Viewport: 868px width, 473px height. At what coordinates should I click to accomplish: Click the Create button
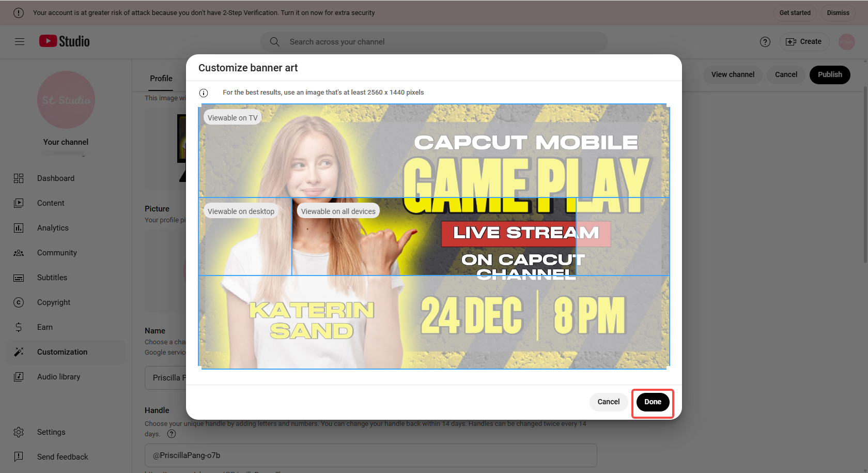click(804, 42)
